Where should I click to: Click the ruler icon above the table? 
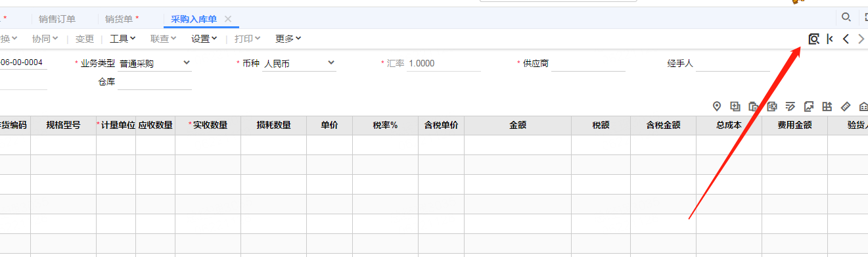pyautogui.click(x=846, y=106)
